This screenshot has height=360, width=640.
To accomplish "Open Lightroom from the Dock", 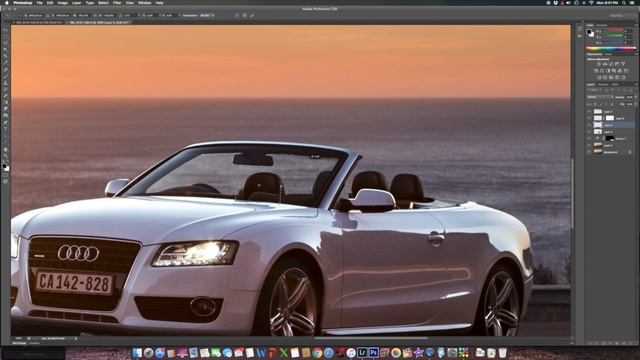I will (362, 353).
